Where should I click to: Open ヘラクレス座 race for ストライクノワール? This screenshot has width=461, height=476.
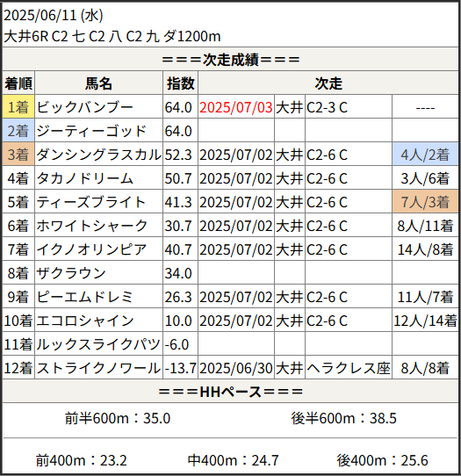(348, 368)
